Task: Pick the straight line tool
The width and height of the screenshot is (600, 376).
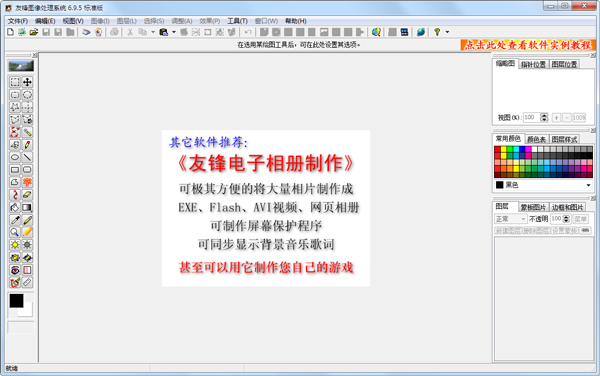Action: (27, 157)
